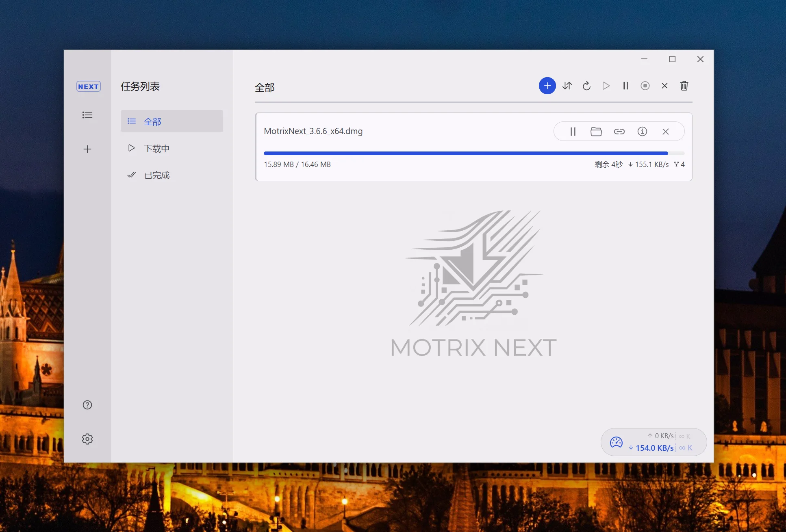Click the toolbar X remove tasks icon
Viewport: 786px width, 532px height.
click(x=664, y=86)
